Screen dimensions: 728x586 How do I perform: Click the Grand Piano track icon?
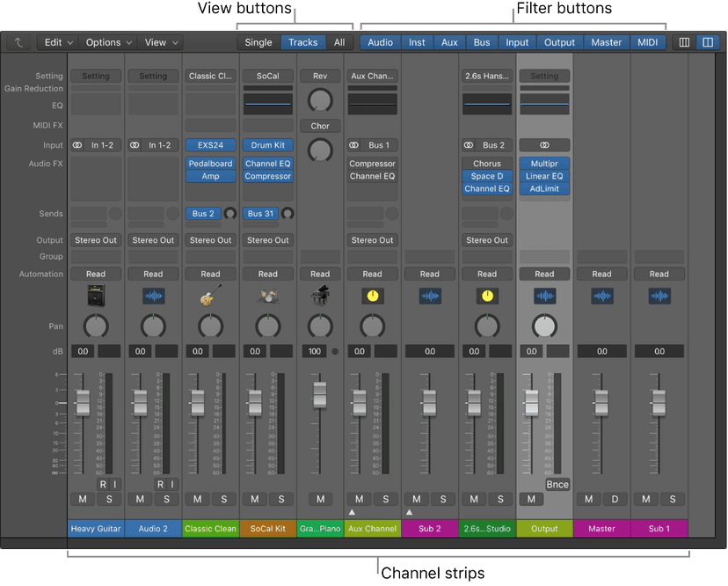click(320, 296)
